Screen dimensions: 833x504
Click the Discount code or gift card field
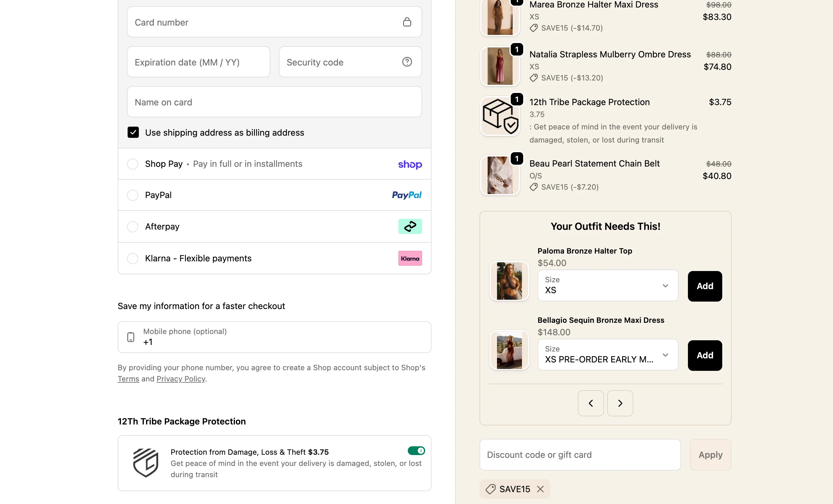(x=580, y=455)
